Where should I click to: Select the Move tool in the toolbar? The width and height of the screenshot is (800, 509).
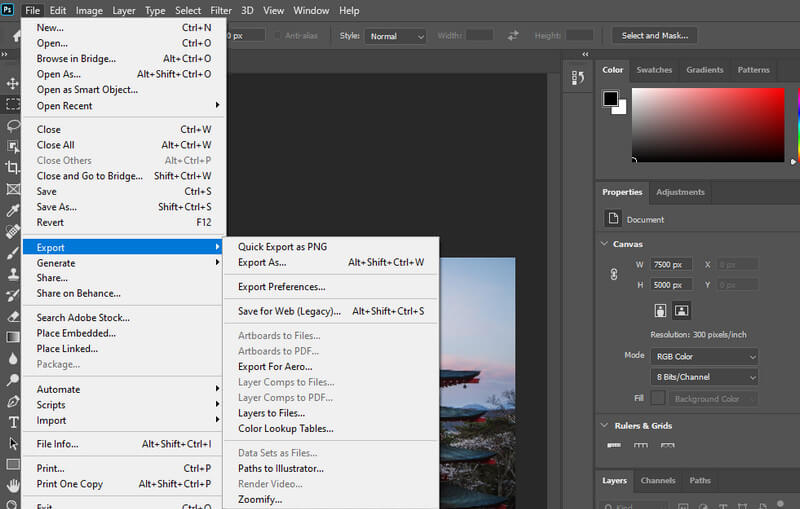click(13, 83)
